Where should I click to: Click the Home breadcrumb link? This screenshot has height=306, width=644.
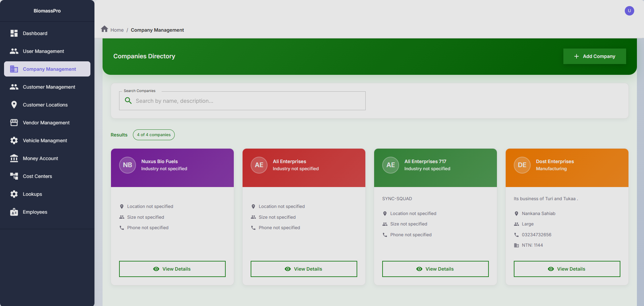(x=117, y=30)
